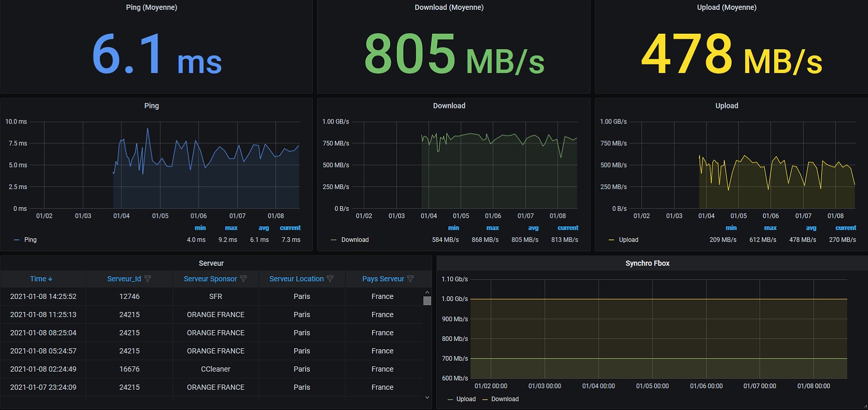This screenshot has height=410, width=868.
Task: Open the Pays Serveur column filter
Action: coord(410,279)
